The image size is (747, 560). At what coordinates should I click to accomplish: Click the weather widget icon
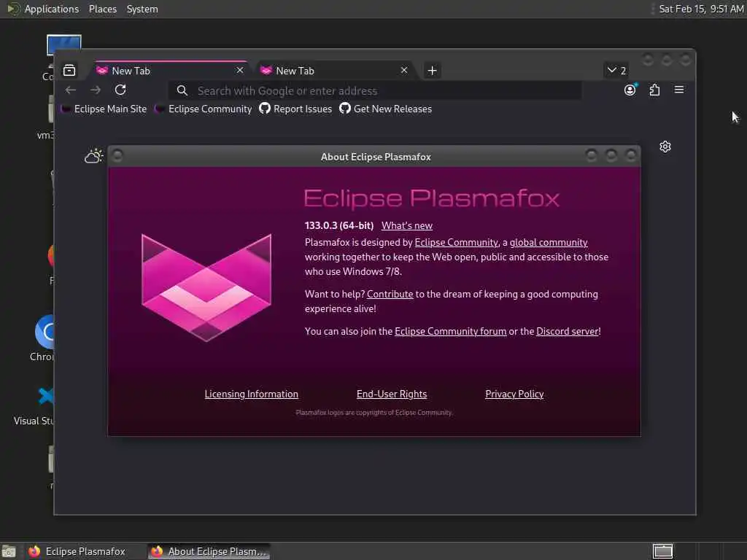coord(94,156)
